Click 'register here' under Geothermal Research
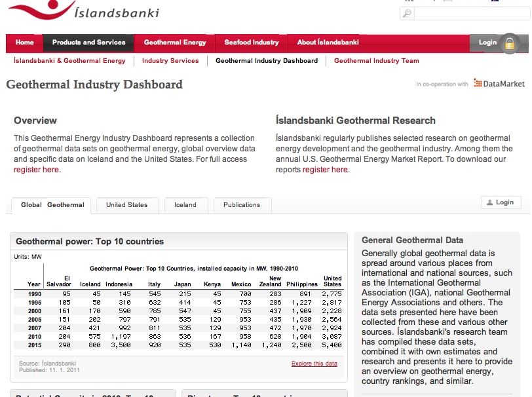 (325, 170)
